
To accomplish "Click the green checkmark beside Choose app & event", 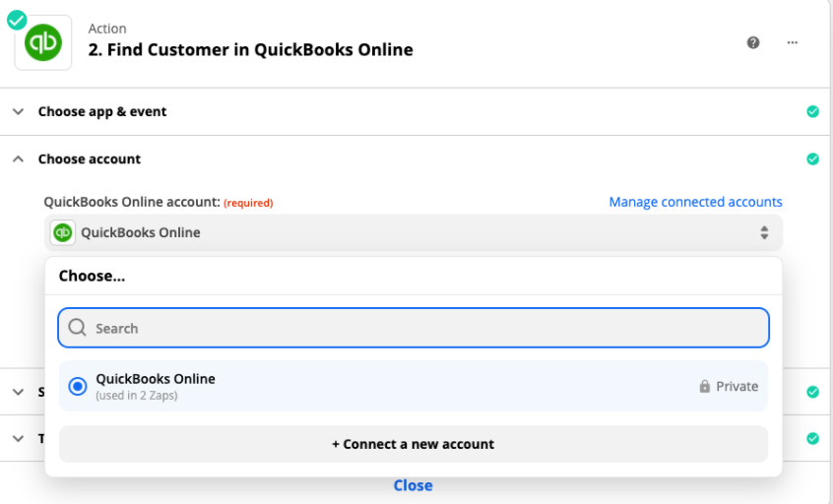I will 812,111.
